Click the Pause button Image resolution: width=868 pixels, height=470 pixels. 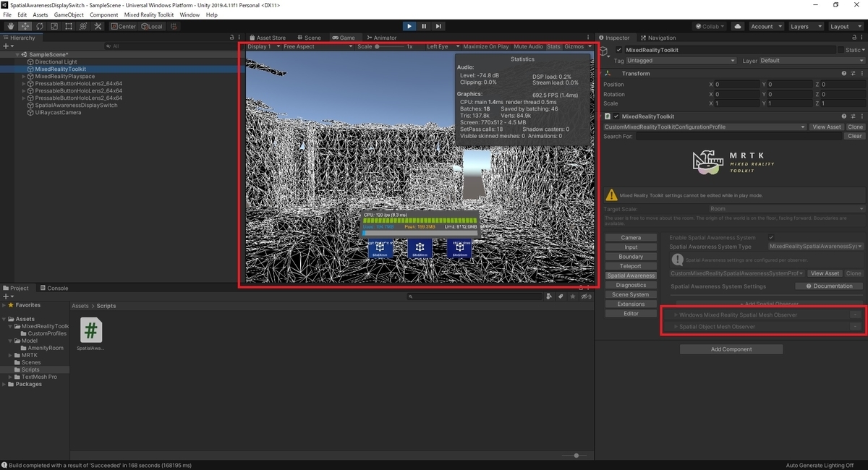[x=424, y=26]
